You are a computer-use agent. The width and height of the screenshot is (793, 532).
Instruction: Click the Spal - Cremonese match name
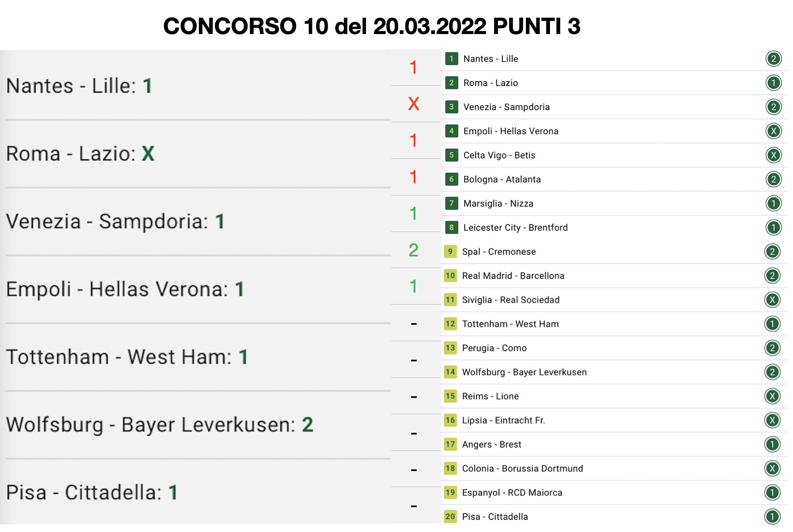coord(499,252)
